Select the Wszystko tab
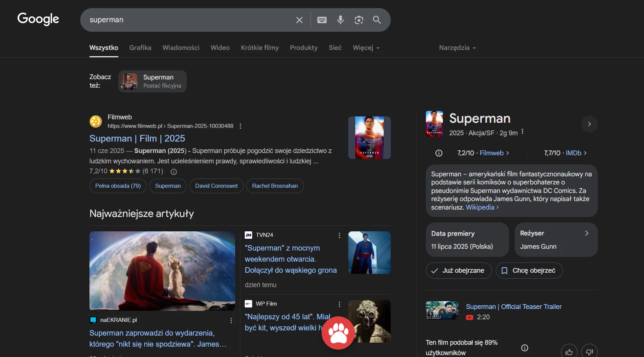 104,48
